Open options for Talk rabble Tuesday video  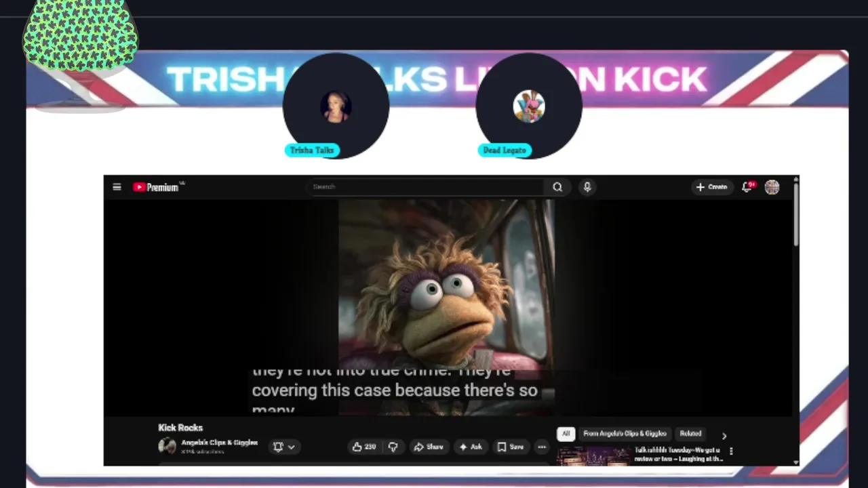coord(731,451)
